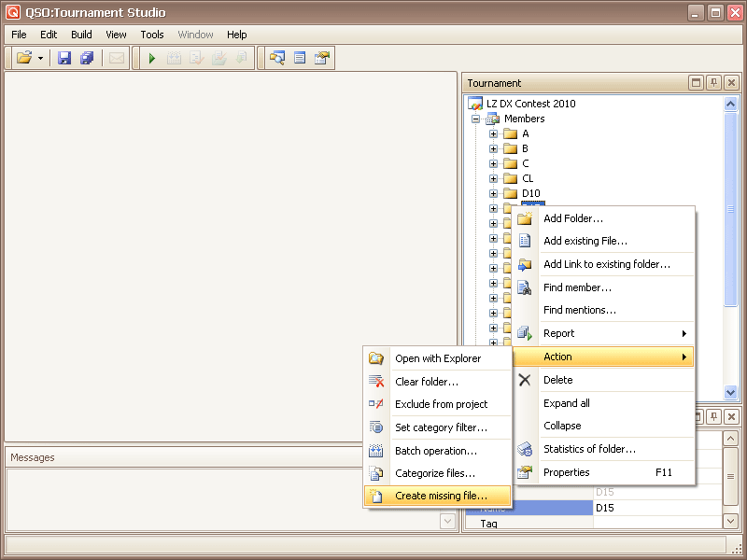
Task: Collapse the Members tree node
Action: 476,119
